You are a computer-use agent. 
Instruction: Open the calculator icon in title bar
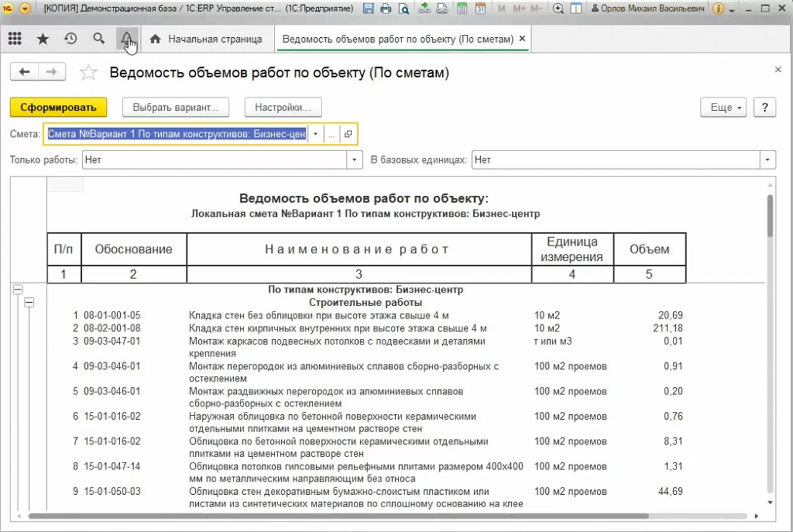[462, 9]
